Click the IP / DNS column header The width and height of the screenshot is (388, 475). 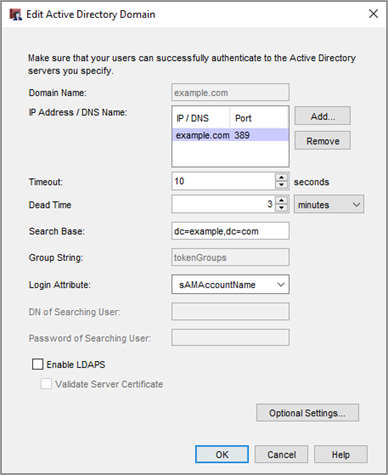201,118
